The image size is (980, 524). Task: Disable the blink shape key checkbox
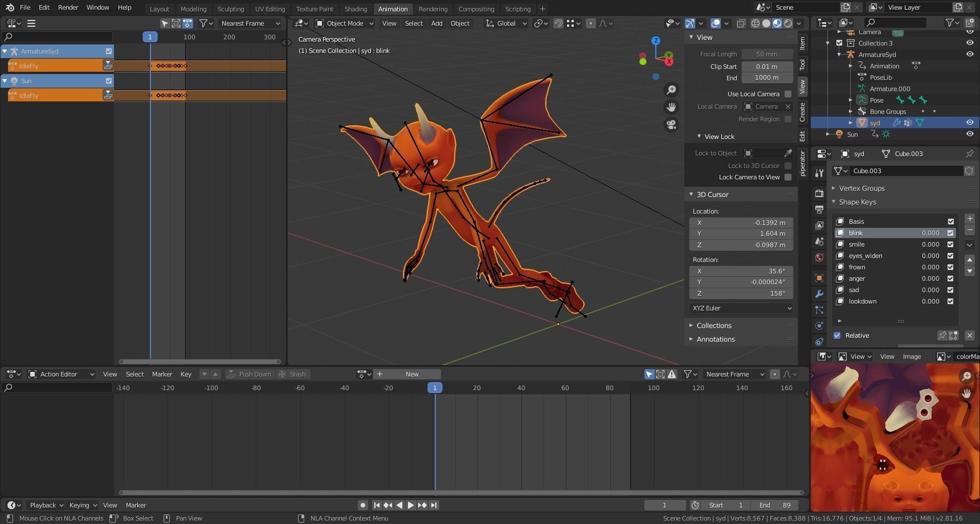pos(950,233)
